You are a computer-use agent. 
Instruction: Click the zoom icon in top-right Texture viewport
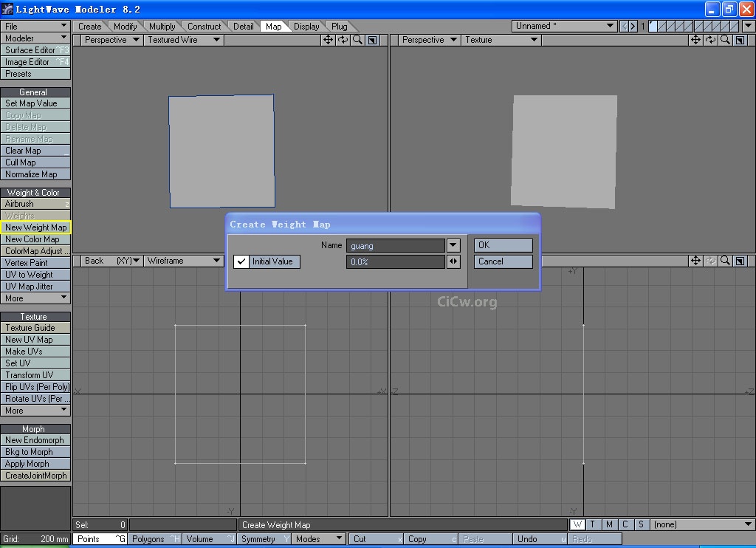(x=725, y=40)
